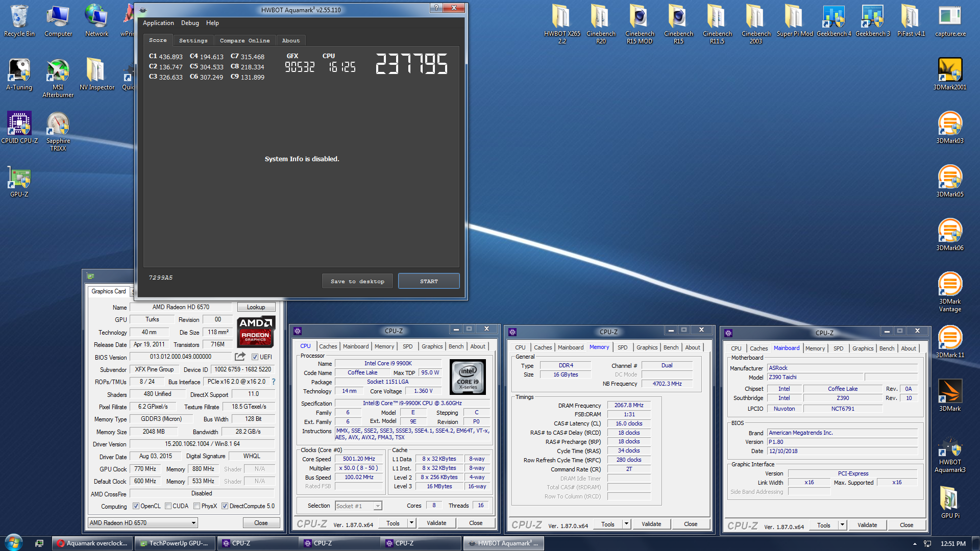Open Windows Start button
Image resolution: width=980 pixels, height=551 pixels.
point(13,543)
